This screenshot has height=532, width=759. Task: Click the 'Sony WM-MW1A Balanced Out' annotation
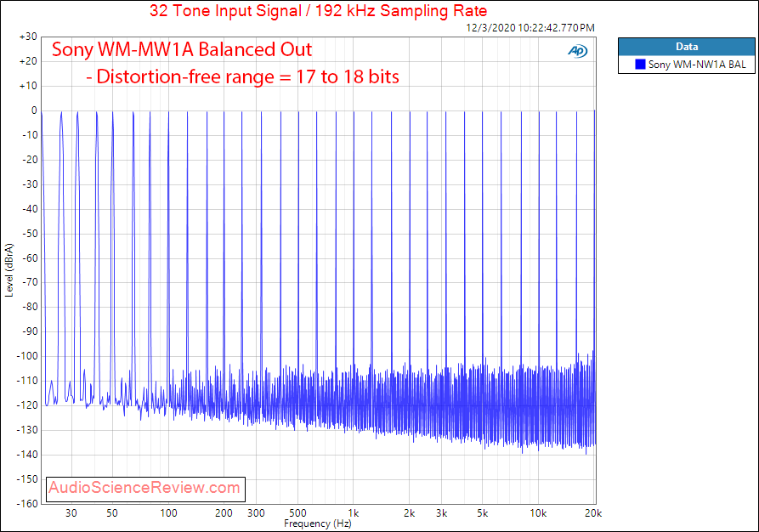(182, 49)
